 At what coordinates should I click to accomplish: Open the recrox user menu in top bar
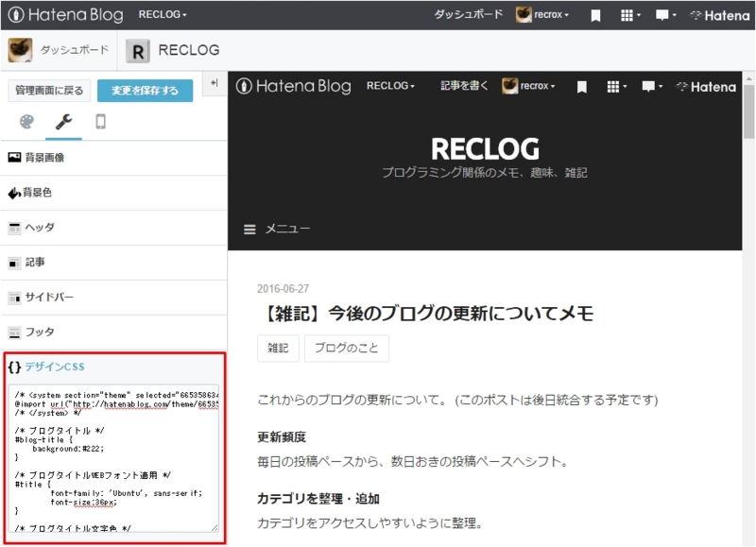(x=542, y=15)
